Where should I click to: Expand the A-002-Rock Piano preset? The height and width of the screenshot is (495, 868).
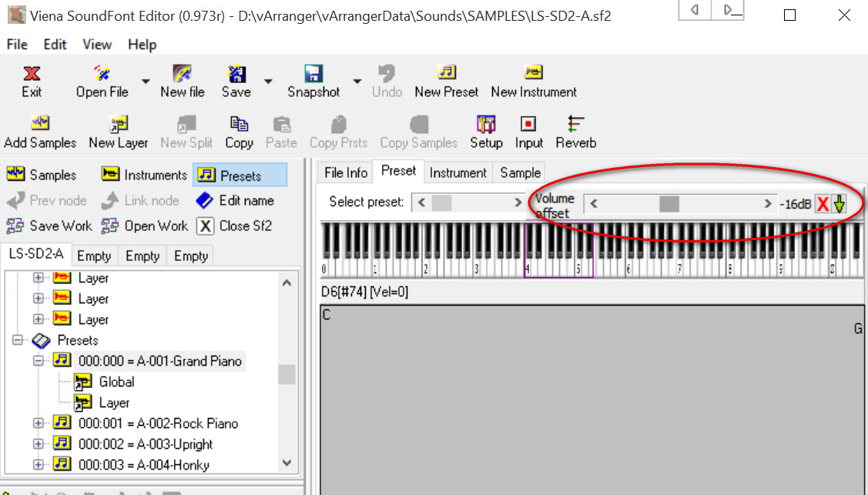39,423
